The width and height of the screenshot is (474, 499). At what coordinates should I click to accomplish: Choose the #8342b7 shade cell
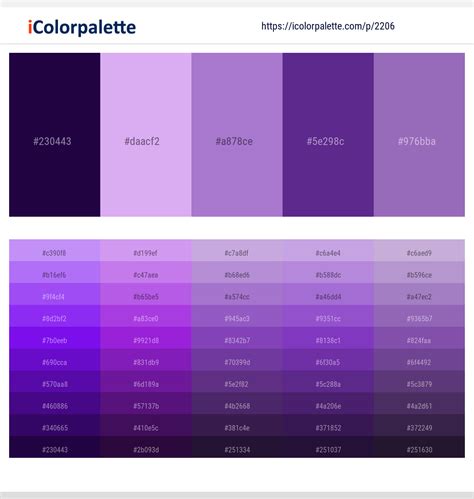pyautogui.click(x=237, y=338)
